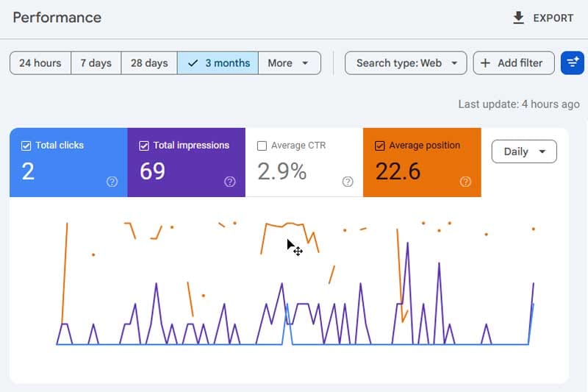Image resolution: width=588 pixels, height=392 pixels.
Task: Click the Total impressions value 69
Action: [x=152, y=171]
